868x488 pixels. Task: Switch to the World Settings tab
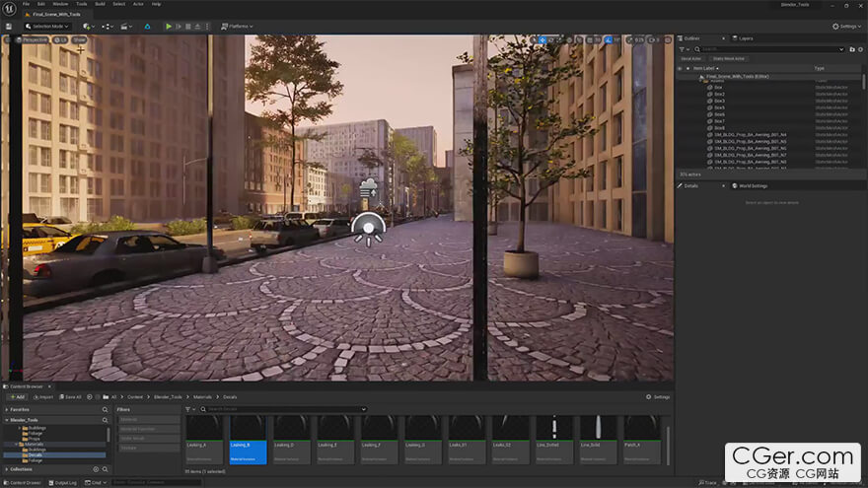click(752, 185)
